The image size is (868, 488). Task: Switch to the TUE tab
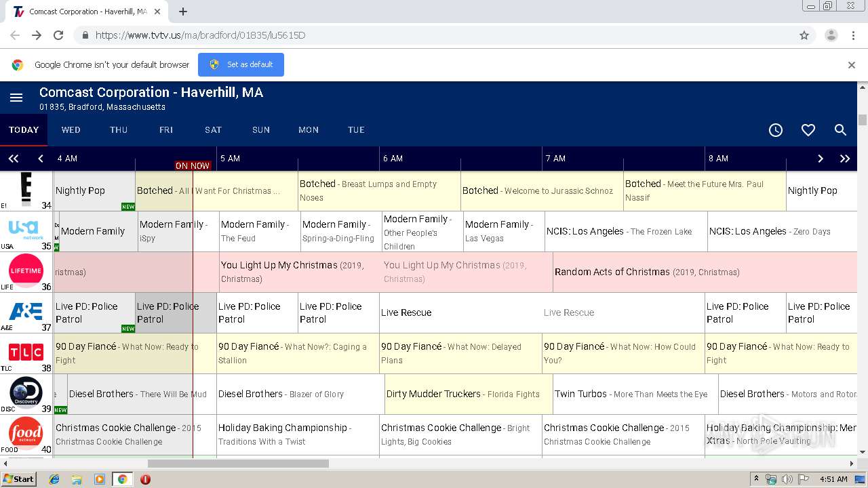356,130
